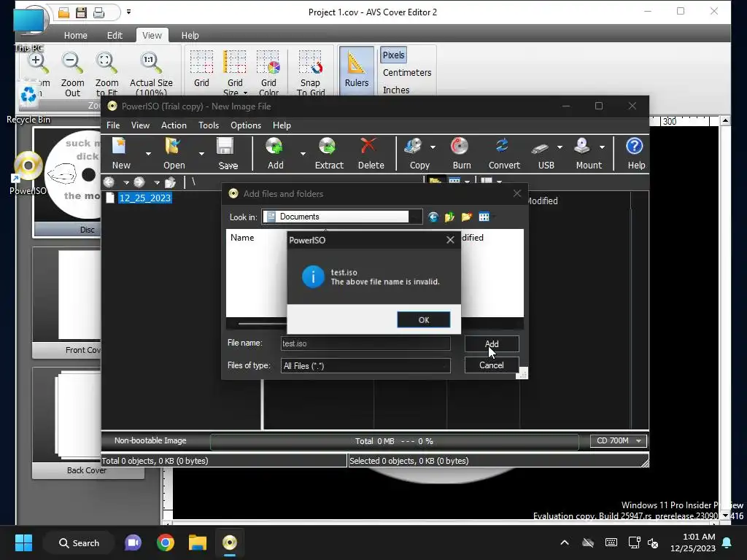Click the back arrow icon beside Look in
Screen dimensions: 747x560
(x=433, y=217)
